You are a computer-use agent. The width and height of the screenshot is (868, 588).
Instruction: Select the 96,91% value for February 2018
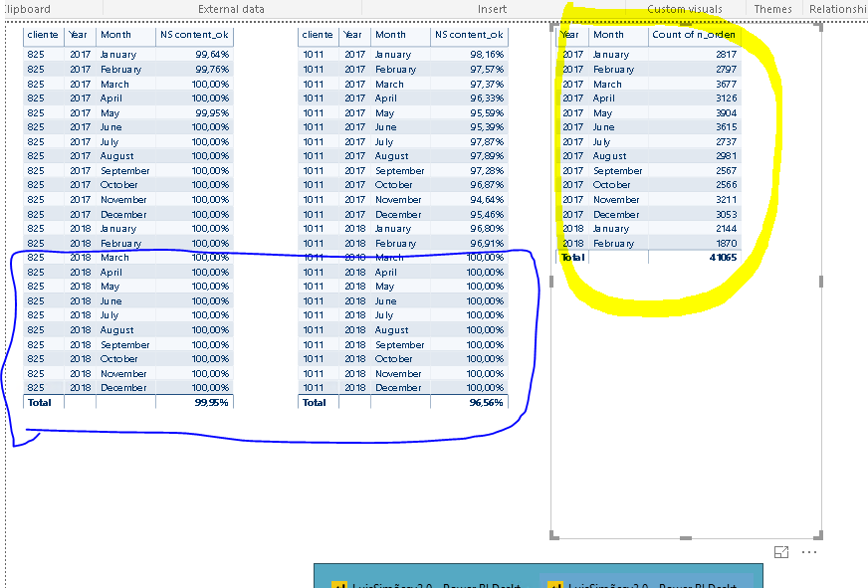tap(487, 243)
